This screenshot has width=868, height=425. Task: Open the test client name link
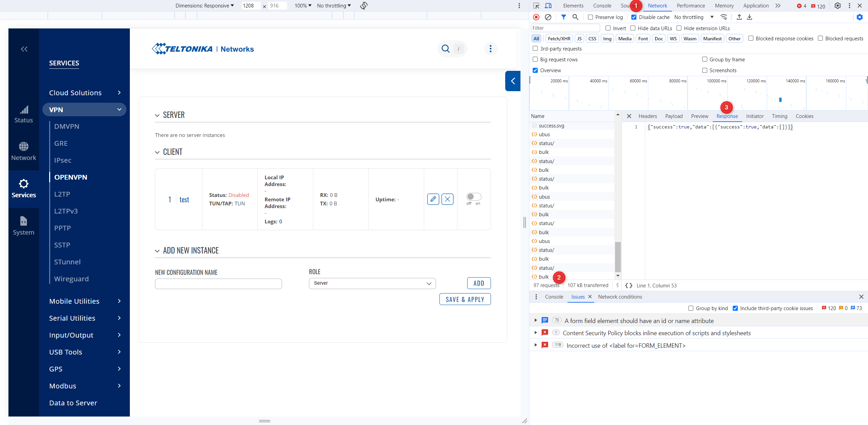pyautogui.click(x=184, y=200)
